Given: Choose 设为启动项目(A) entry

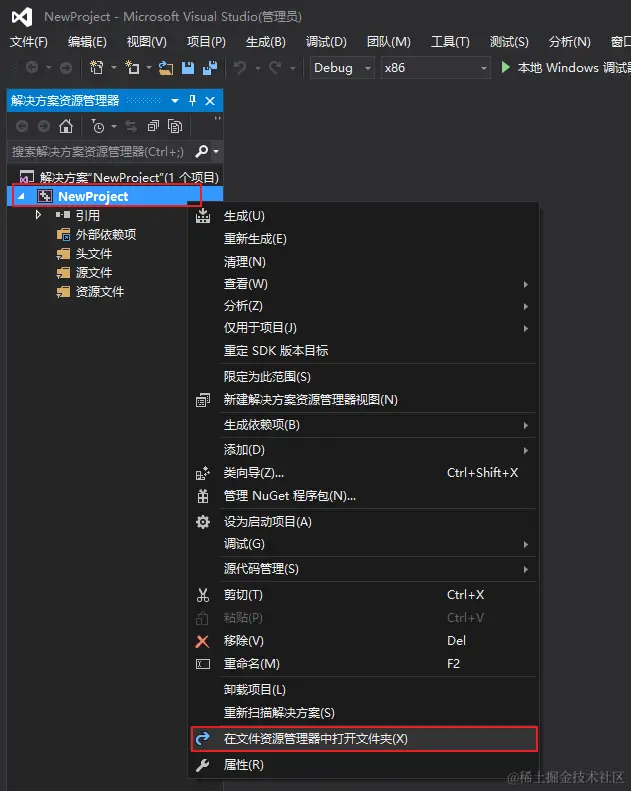Looking at the screenshot, I should click(363, 522).
